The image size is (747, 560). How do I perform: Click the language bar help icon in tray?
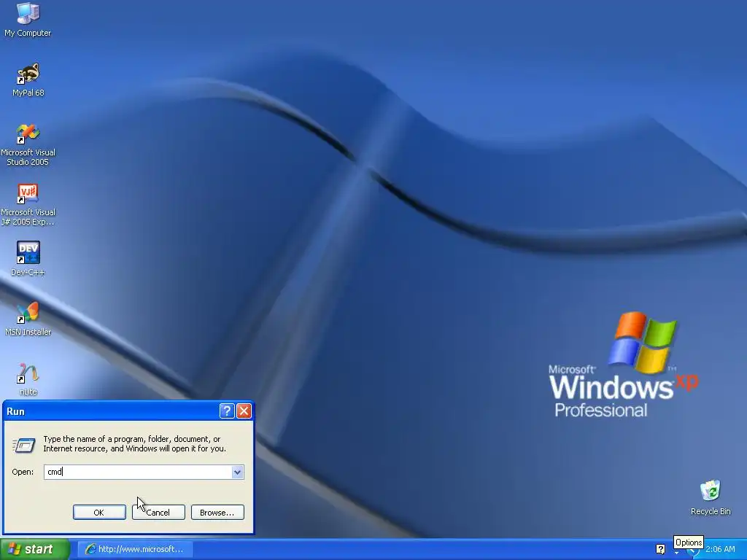click(660, 549)
